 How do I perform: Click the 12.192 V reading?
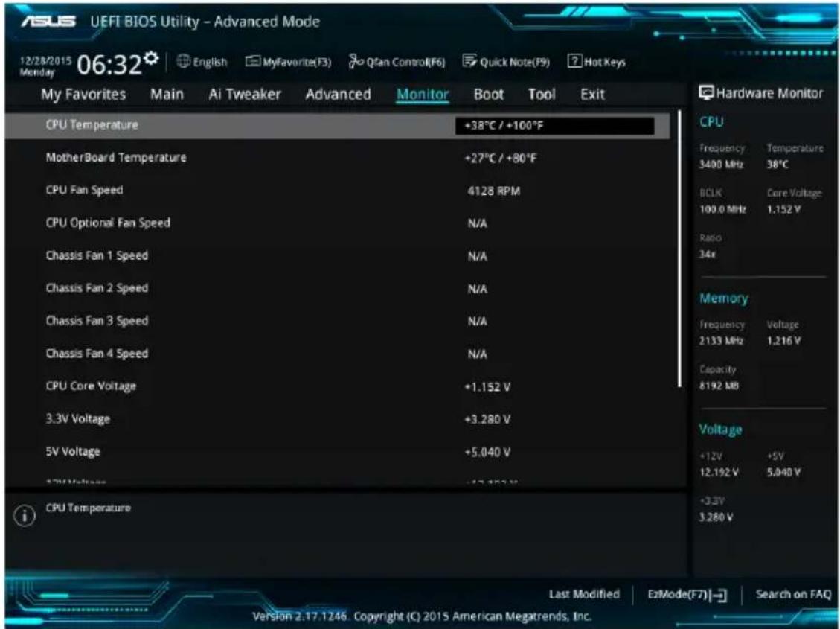719,473
